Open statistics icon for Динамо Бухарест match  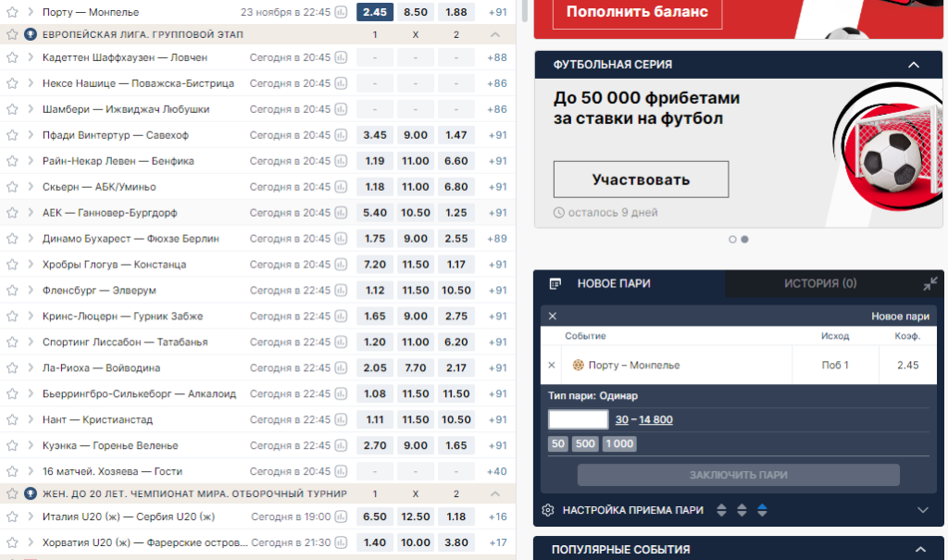pyautogui.click(x=341, y=239)
